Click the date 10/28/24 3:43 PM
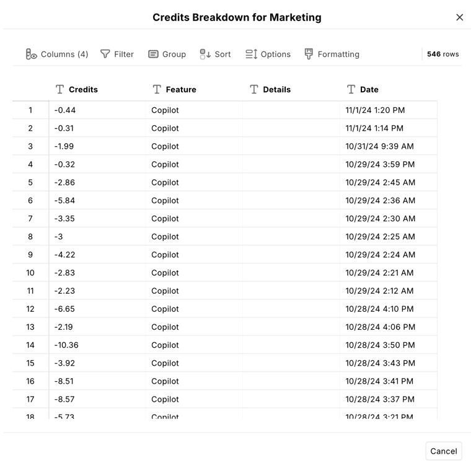The height and width of the screenshot is (476, 476). click(x=380, y=363)
